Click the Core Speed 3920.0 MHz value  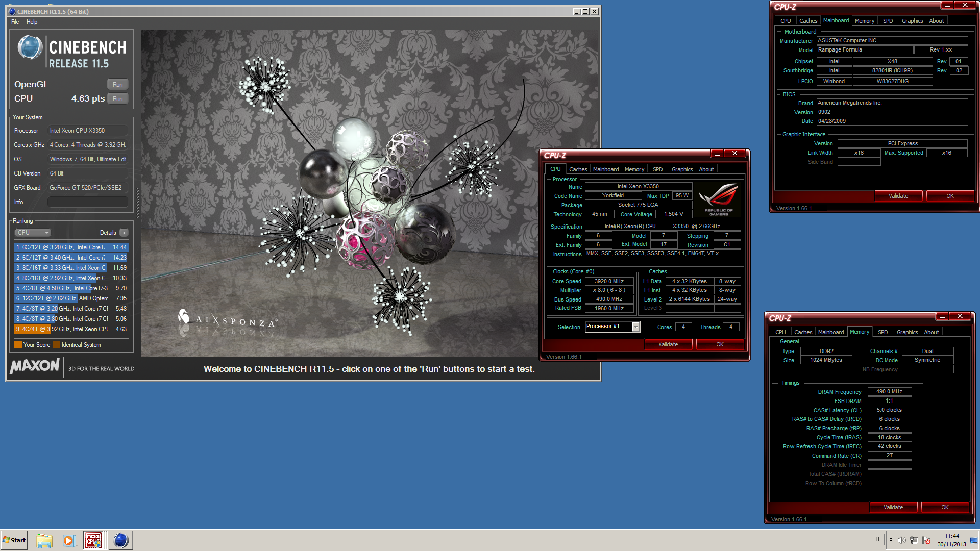click(609, 281)
